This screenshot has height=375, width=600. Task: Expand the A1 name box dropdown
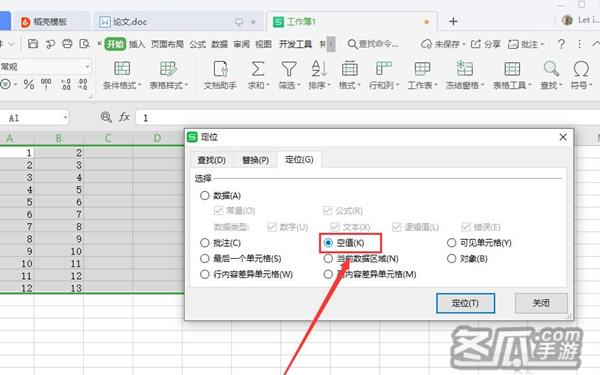tap(65, 117)
